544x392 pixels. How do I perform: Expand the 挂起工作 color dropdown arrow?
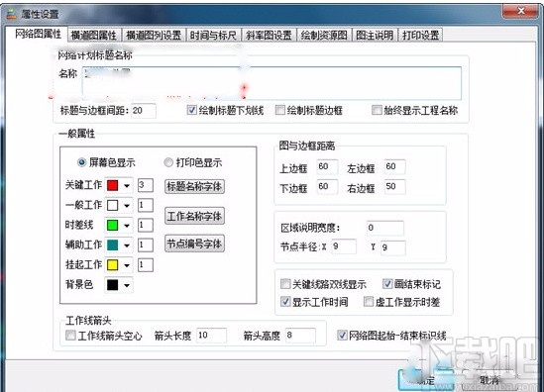127,265
